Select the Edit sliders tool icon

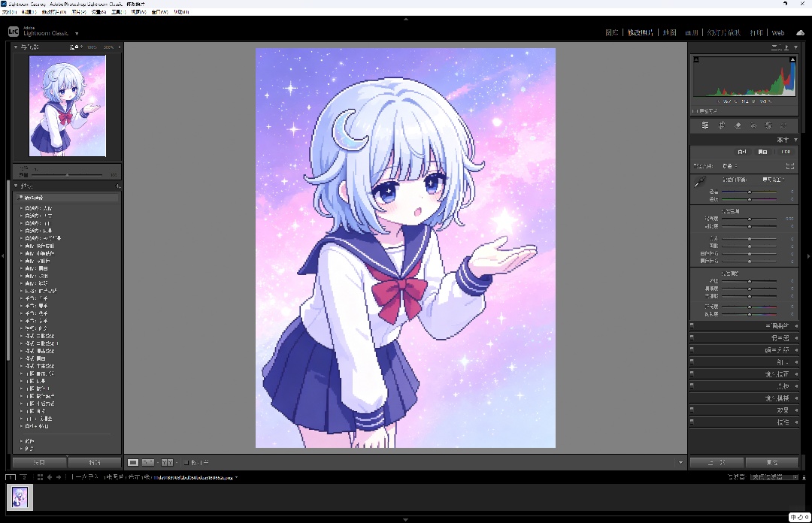(x=705, y=125)
